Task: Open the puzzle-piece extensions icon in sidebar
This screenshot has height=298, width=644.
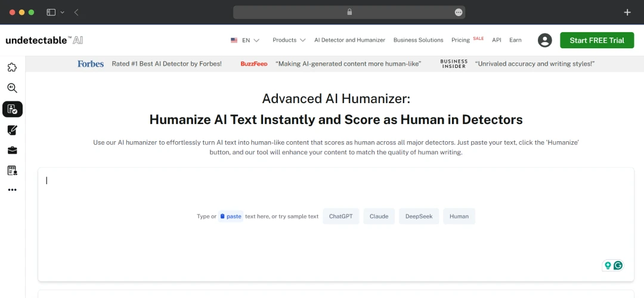Action: (x=13, y=67)
